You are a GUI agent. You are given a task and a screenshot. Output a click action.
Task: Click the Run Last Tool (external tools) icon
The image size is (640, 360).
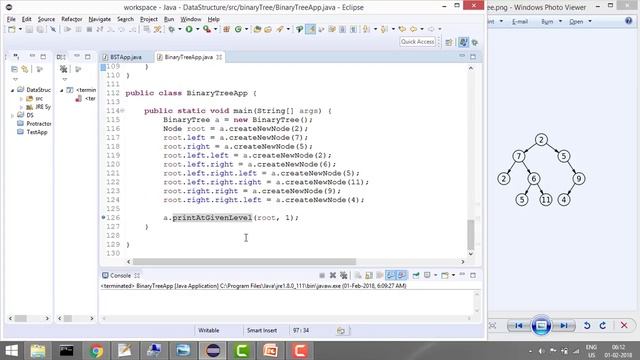tap(207, 29)
